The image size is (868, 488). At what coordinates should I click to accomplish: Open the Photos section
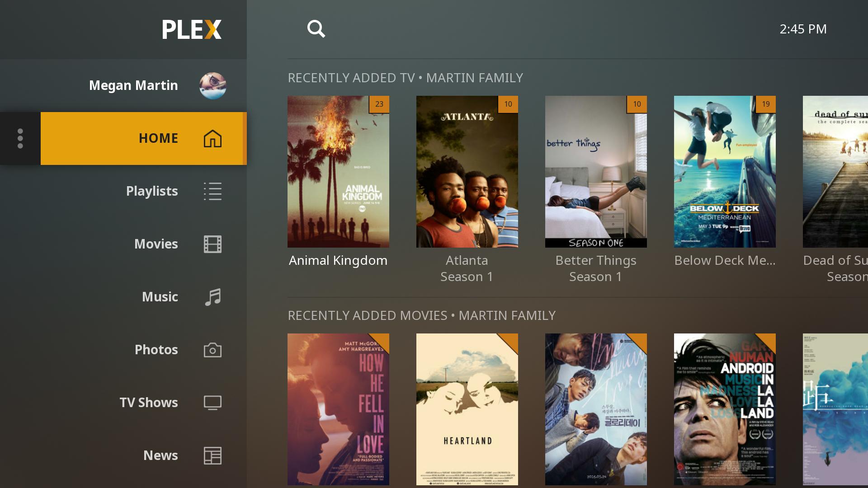156,349
